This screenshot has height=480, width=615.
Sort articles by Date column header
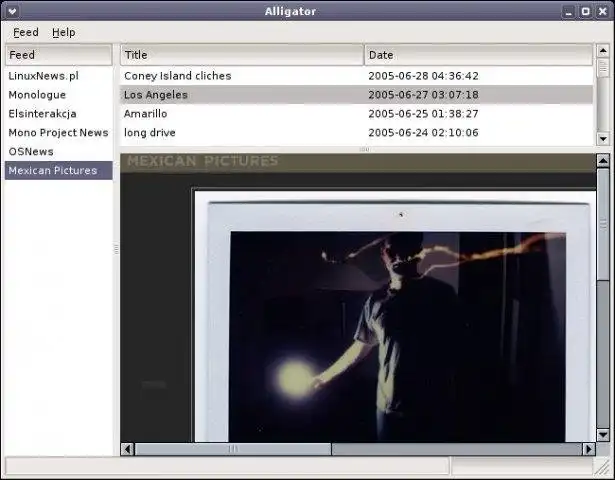tap(478, 55)
